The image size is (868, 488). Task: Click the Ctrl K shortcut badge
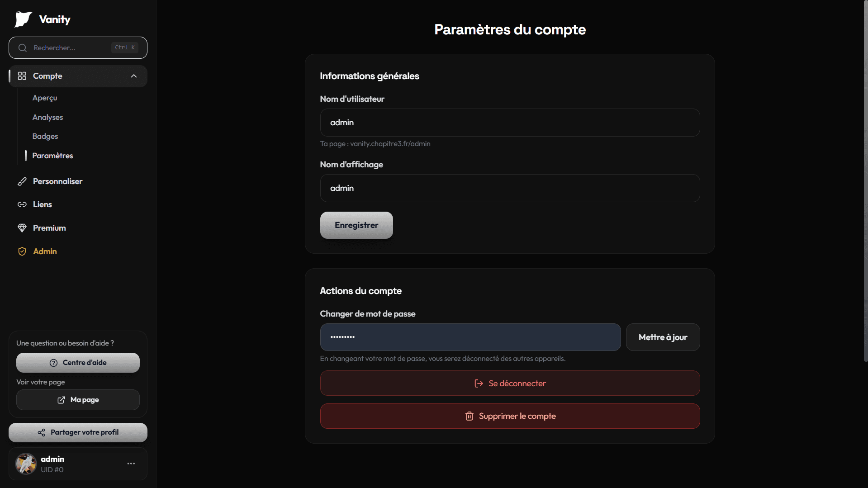click(x=125, y=47)
